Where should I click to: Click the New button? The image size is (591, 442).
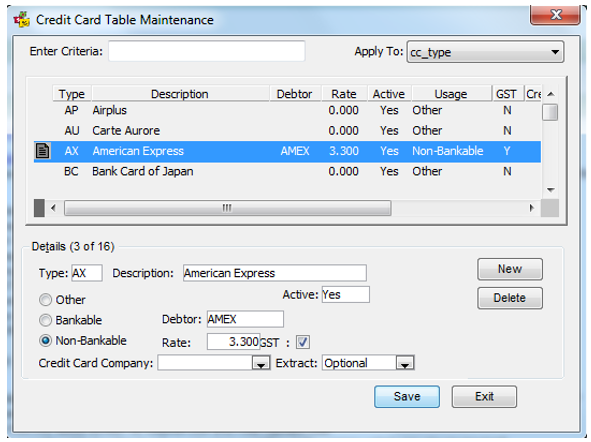point(510,269)
